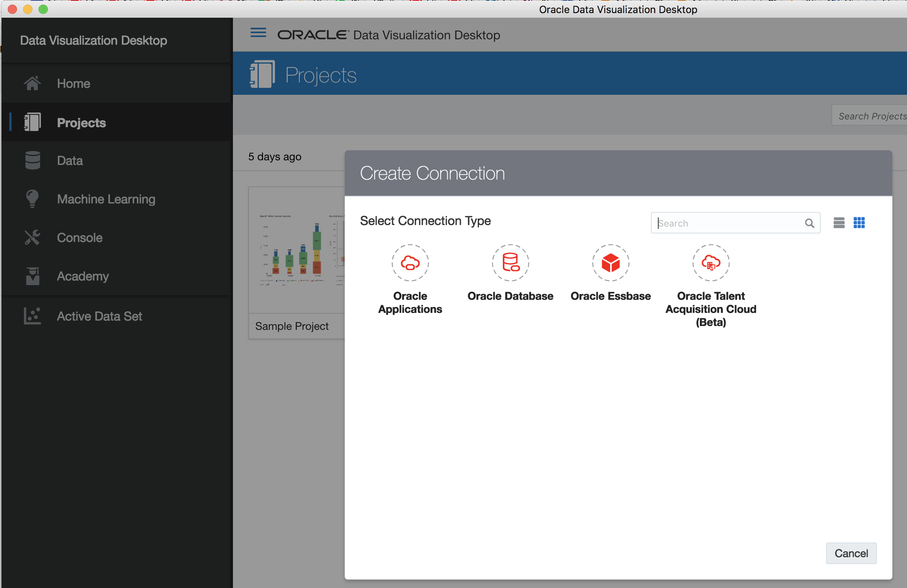Click Academy label in sidebar
The height and width of the screenshot is (588, 907).
(x=83, y=276)
